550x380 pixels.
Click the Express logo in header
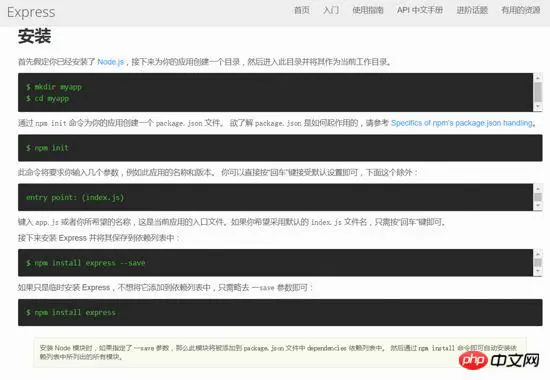31,12
